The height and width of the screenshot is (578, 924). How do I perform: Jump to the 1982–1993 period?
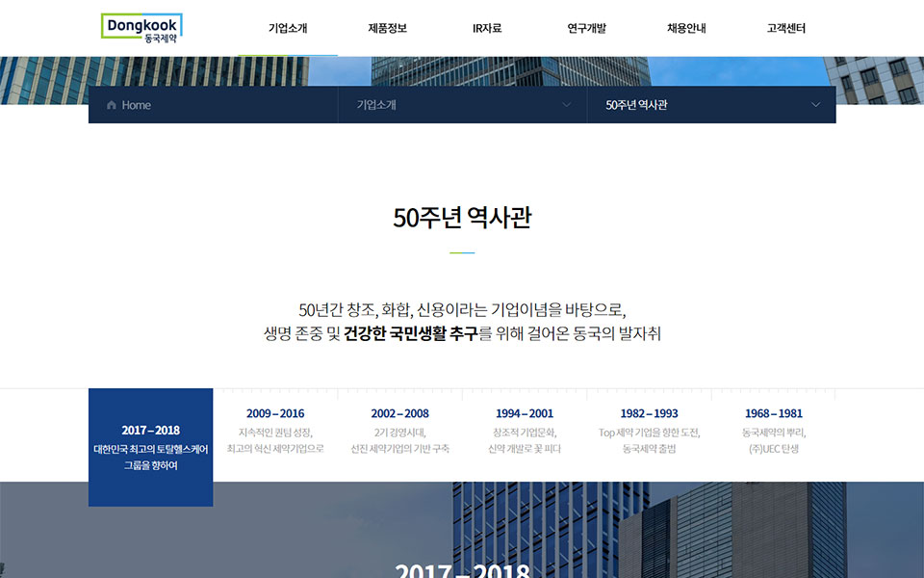(649, 431)
